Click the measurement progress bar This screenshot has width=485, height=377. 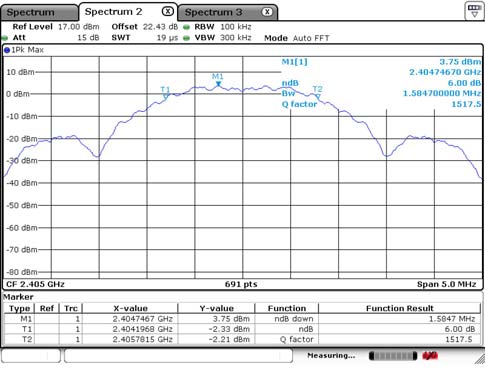point(393,356)
